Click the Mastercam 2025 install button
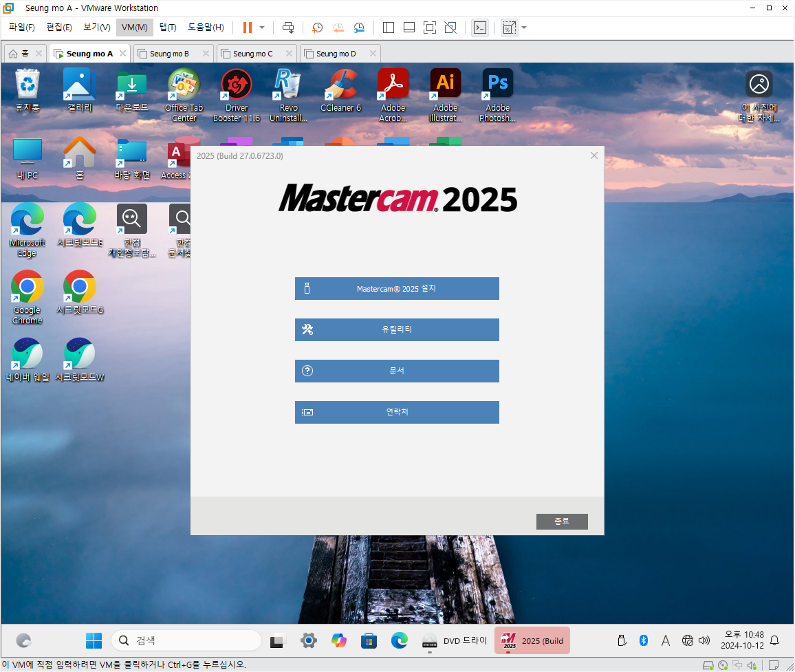This screenshot has height=672, width=795. (x=397, y=289)
